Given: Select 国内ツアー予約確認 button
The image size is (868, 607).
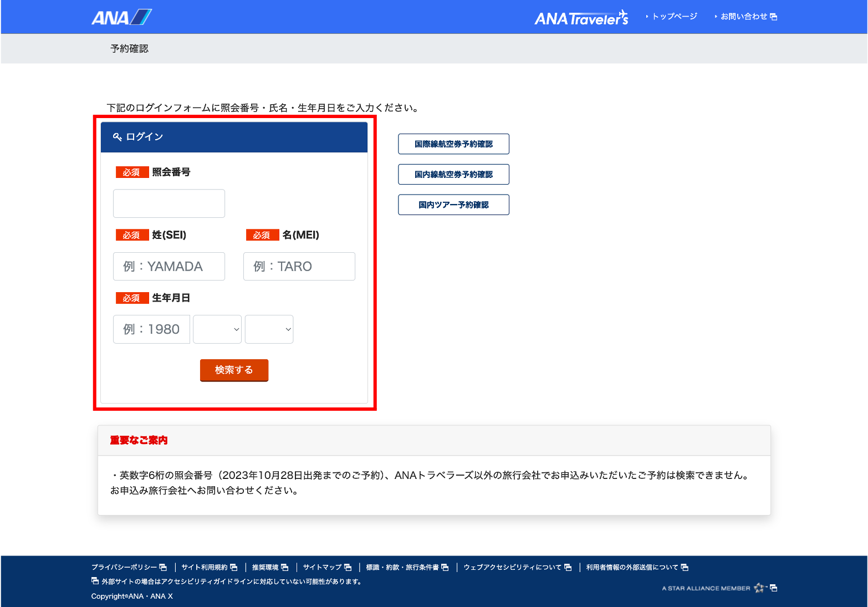Looking at the screenshot, I should click(453, 205).
